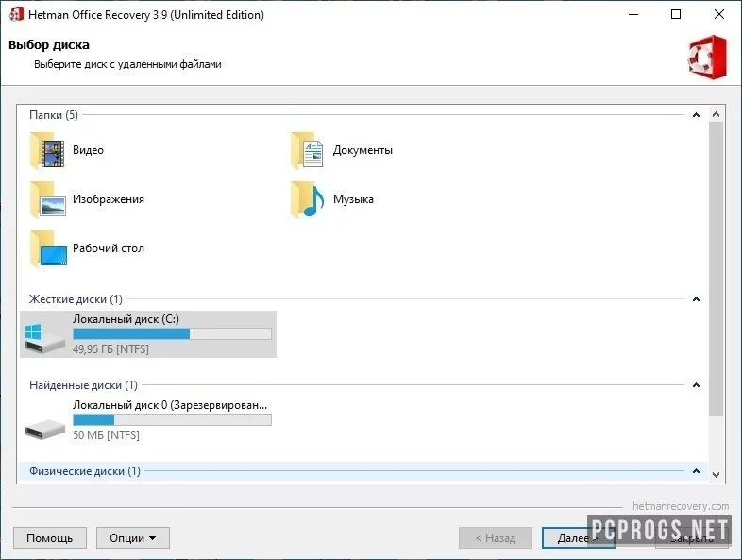This screenshot has width=742, height=560.
Task: Close the Hetman Office Recovery window
Action: [x=719, y=15]
